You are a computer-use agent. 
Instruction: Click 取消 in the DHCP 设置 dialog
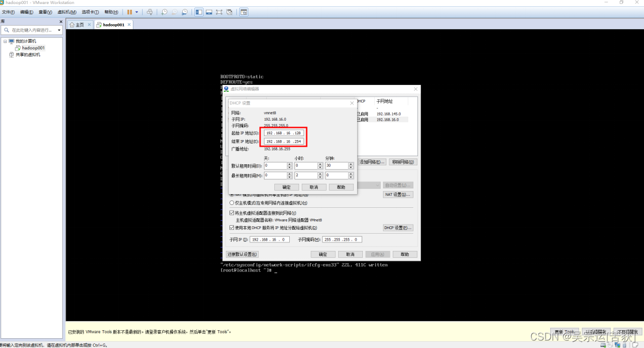314,187
